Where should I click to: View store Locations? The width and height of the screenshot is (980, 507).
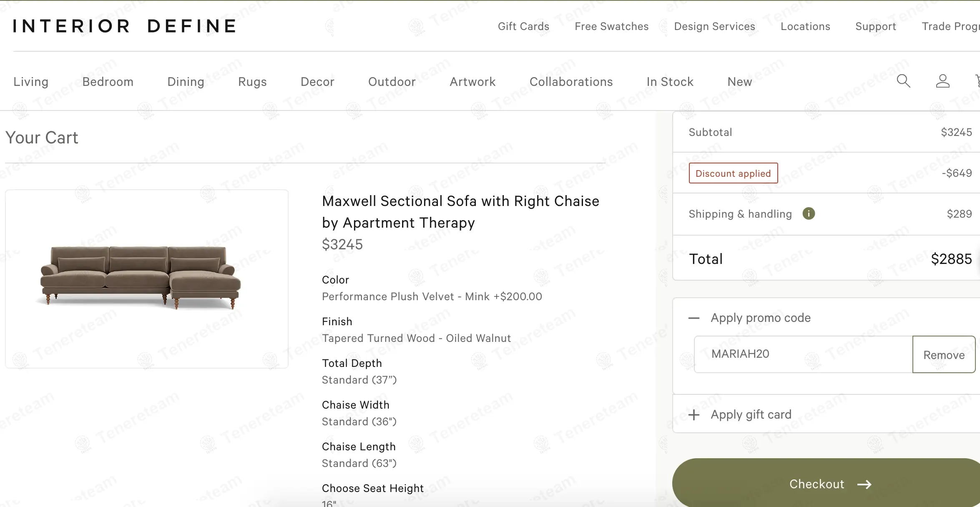coord(805,26)
